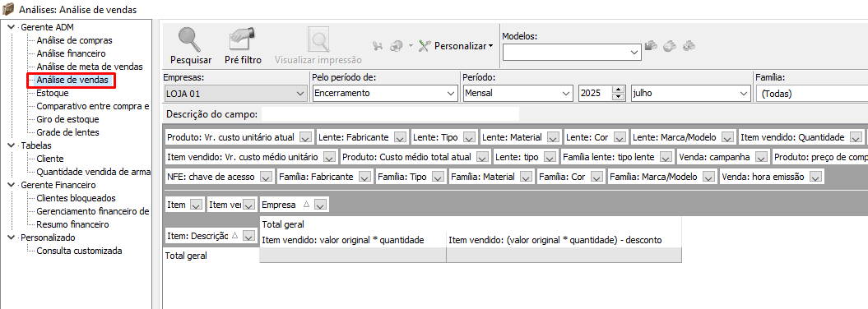Open filter on Lente: Marca/Modelo field
Screen dimensions: 868x309
tap(728, 137)
